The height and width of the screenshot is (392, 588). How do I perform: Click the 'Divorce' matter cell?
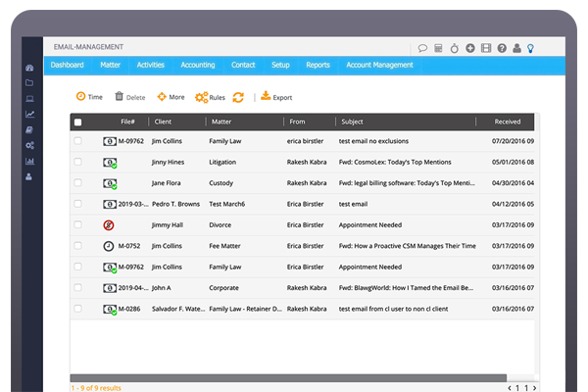tap(220, 225)
